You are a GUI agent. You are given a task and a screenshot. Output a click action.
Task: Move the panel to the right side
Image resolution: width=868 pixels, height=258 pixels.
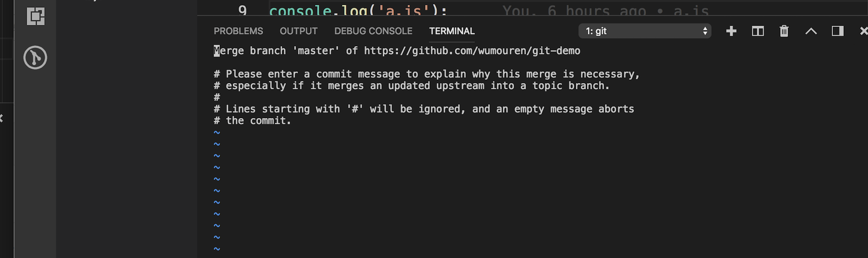pos(837,31)
